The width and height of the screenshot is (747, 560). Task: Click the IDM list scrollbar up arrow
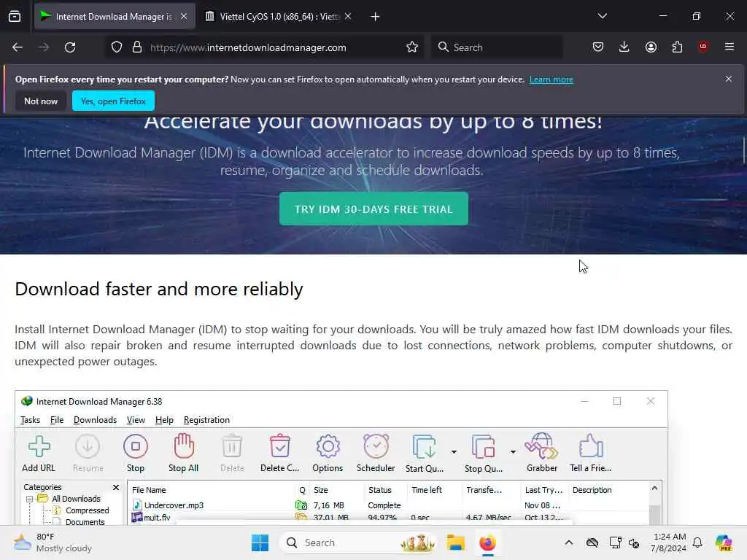(x=654, y=489)
